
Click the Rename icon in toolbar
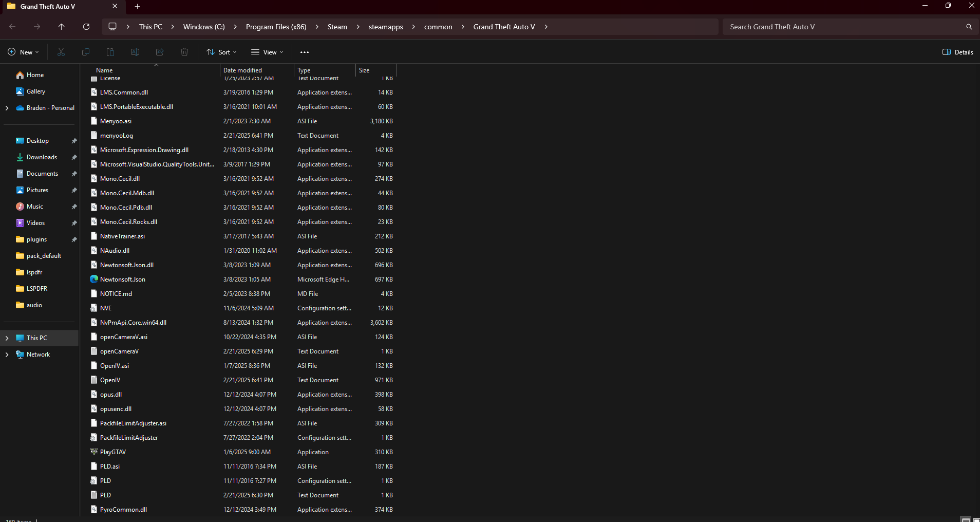coord(135,52)
